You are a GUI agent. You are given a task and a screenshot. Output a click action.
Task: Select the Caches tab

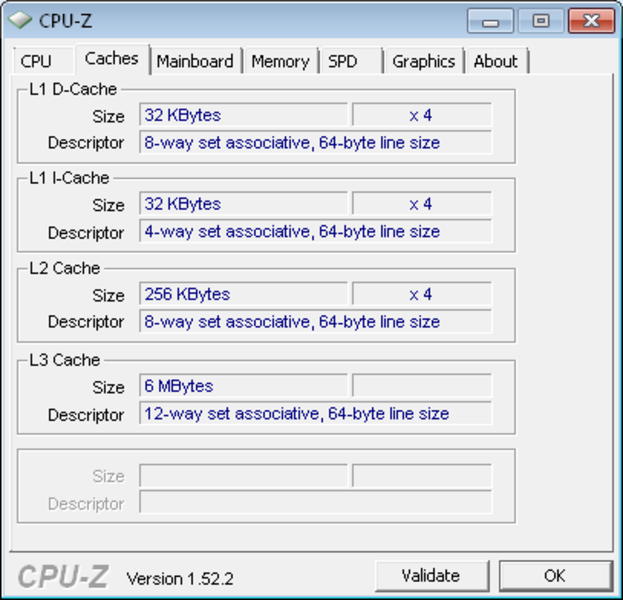coord(112,59)
